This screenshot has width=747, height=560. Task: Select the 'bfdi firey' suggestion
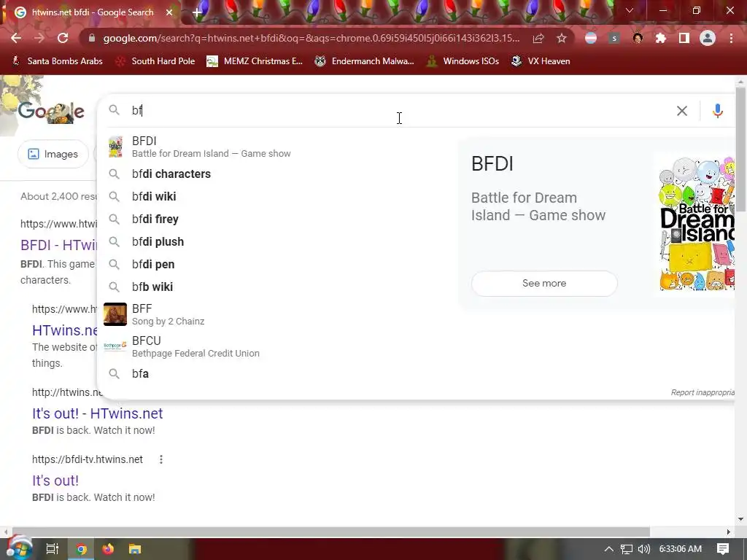(x=277, y=219)
